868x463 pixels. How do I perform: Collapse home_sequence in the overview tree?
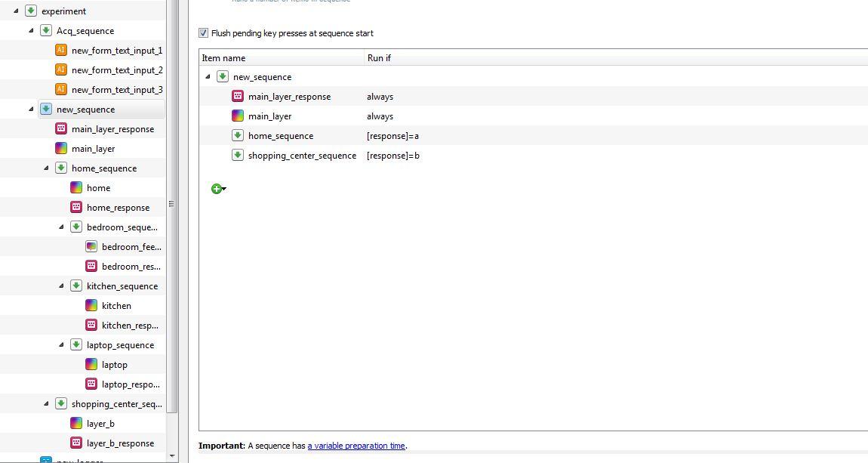pos(46,168)
